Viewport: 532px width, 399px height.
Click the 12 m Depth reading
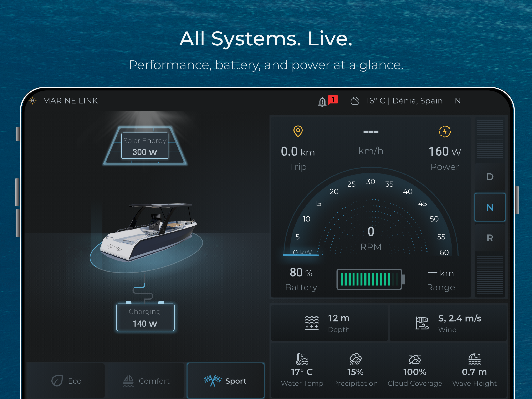point(339,318)
